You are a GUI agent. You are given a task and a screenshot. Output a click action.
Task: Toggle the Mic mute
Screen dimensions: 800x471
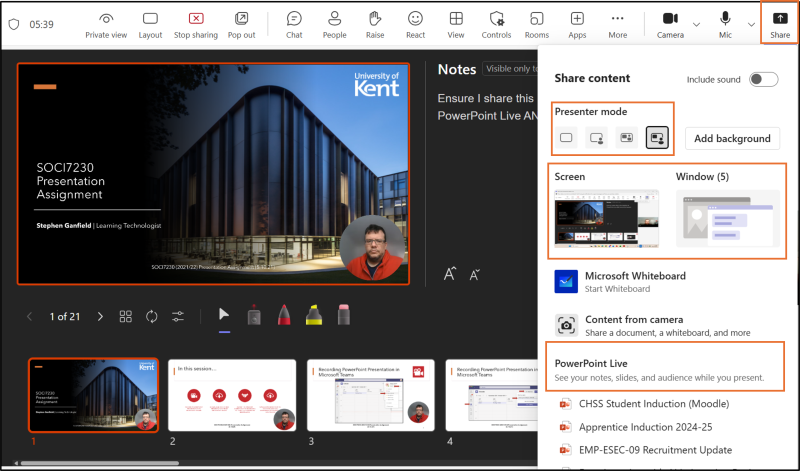point(725,26)
